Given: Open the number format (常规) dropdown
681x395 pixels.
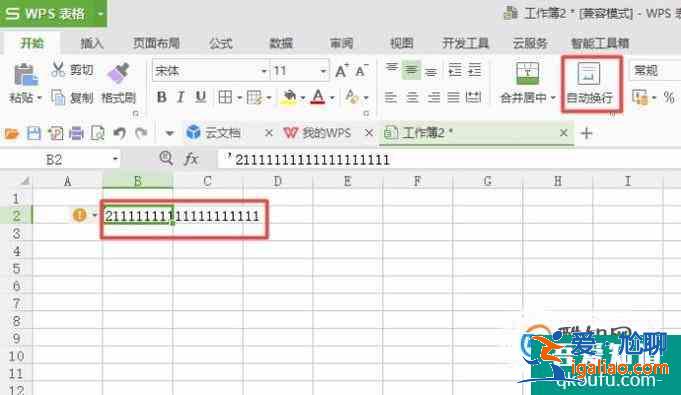Looking at the screenshot, I should click(x=655, y=70).
